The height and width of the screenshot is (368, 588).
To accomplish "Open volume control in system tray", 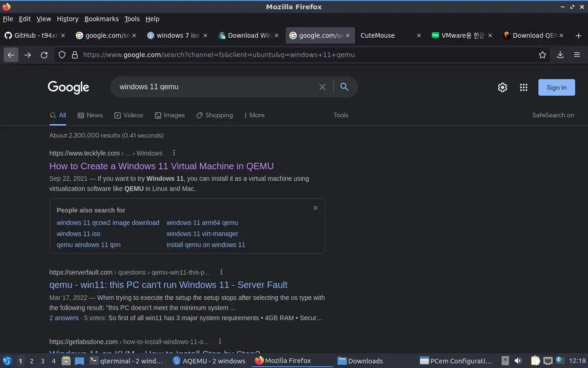I will pos(518,361).
